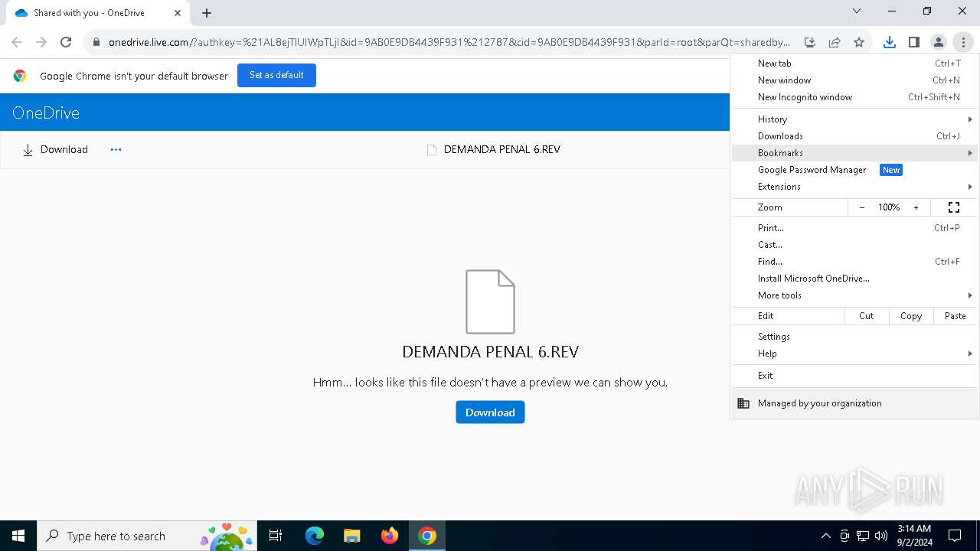Reload the page with the refresh icon
Screen dimensions: 980x551
66,42
